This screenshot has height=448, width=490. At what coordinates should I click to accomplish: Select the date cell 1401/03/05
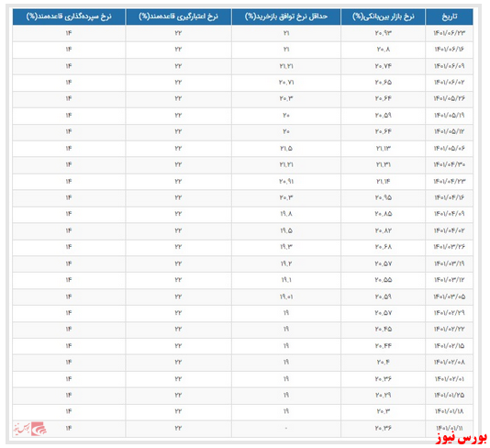point(449,297)
